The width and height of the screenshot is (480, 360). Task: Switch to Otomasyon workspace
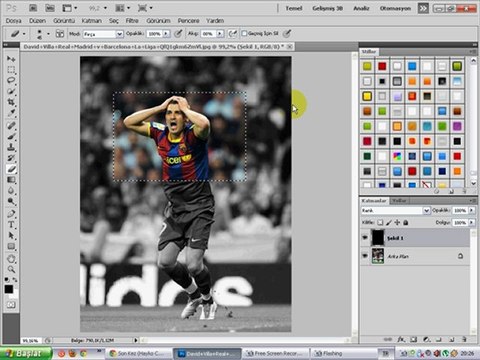click(395, 8)
